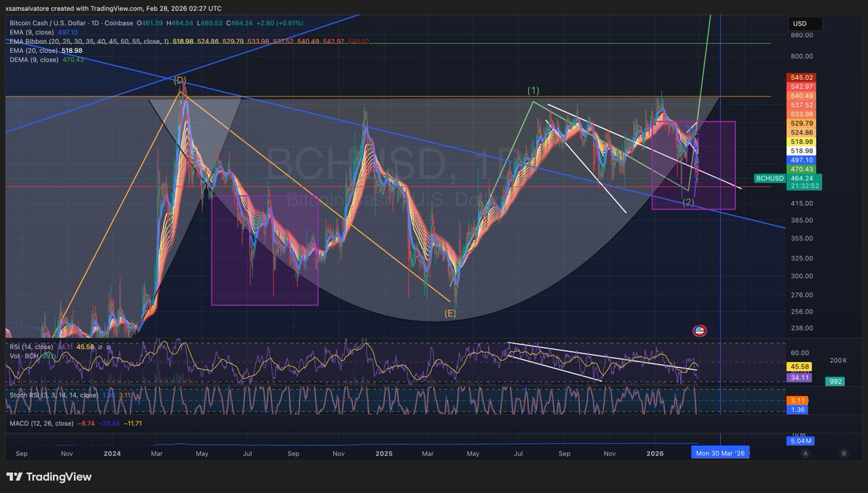
Task: Select the Mon 30 Mar '26 date marker
Action: (720, 453)
